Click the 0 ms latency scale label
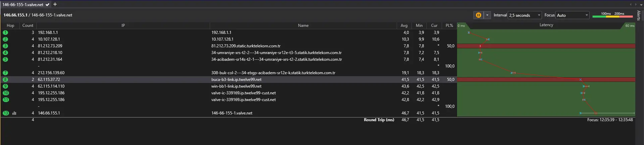The width and height of the screenshot is (644, 145). pyautogui.click(x=461, y=26)
